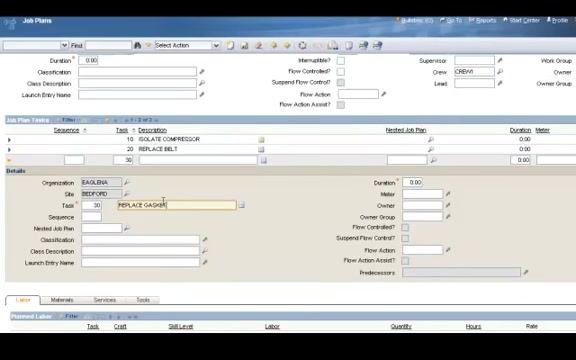576x360 pixels.
Task: Click the Details Sequence input field
Action: [x=91, y=217]
